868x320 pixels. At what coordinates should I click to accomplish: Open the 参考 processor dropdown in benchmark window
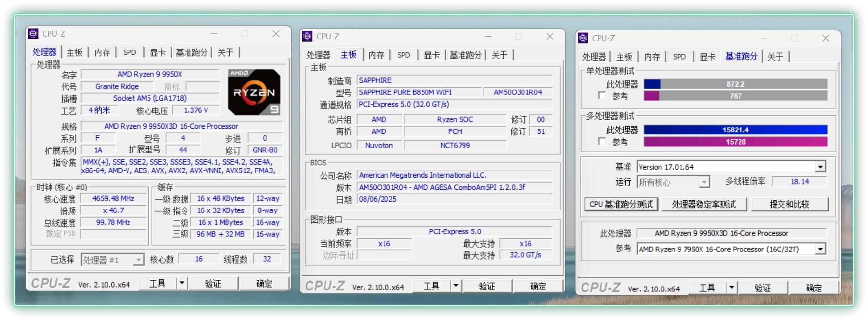point(821,249)
